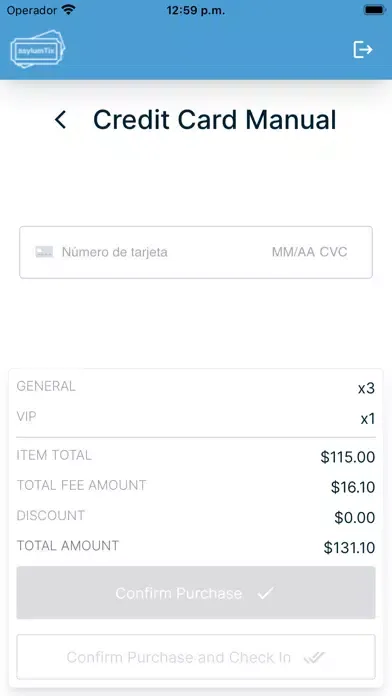Screen dimensions: 392x696
Task: Tap the TOTAL FEE AMOUNT value $16.10
Action: click(x=353, y=487)
